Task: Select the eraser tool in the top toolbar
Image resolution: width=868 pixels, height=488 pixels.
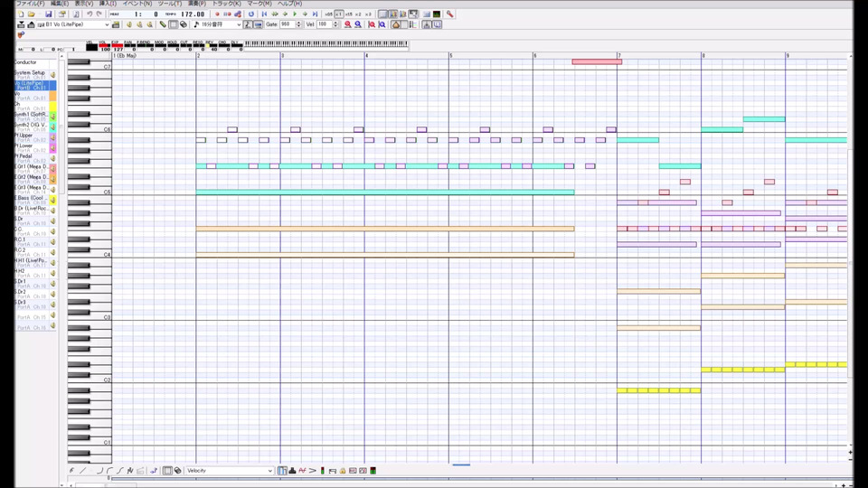Action: point(184,24)
